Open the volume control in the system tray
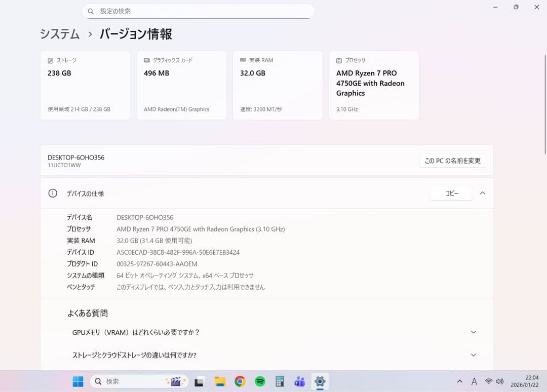This screenshot has height=392, width=547. tap(500, 381)
